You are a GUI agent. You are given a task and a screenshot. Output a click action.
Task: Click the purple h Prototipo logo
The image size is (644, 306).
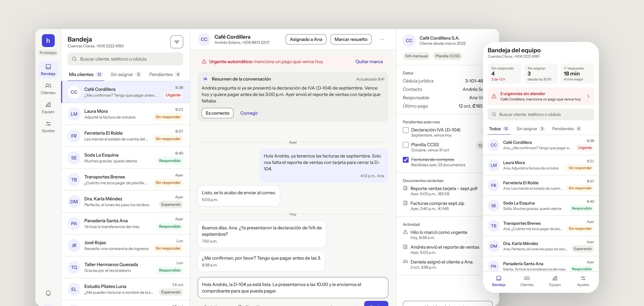click(48, 41)
